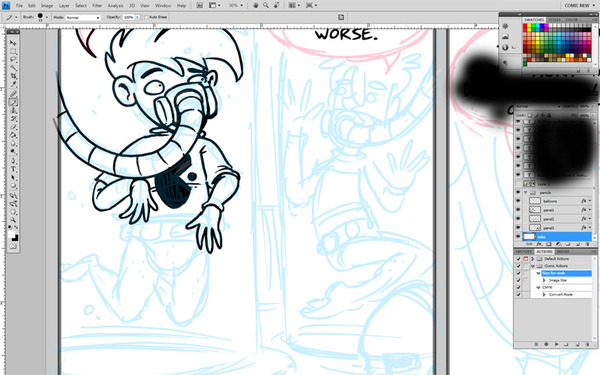The image size is (600, 375).
Task: Select the Path Selection tool
Action: point(13,178)
